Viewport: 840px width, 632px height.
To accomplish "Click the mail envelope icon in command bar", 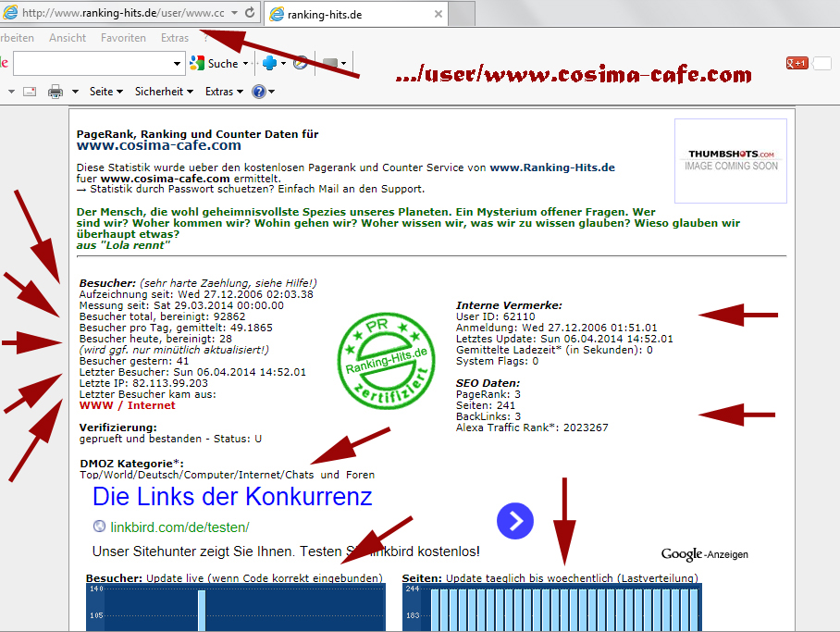I will pyautogui.click(x=30, y=92).
